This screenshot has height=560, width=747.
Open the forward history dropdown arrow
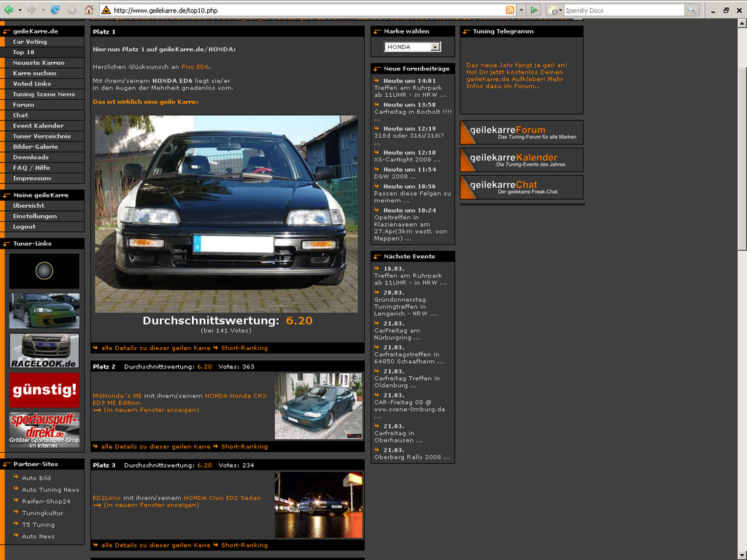coord(43,10)
